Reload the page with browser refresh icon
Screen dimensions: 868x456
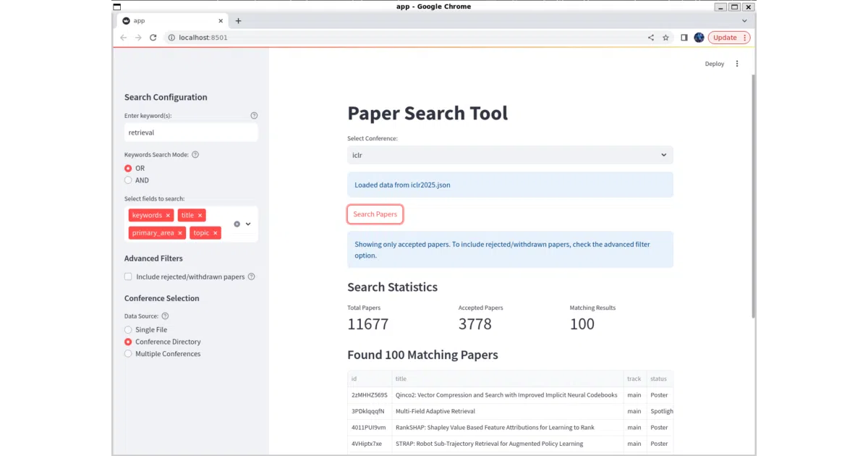pos(153,38)
